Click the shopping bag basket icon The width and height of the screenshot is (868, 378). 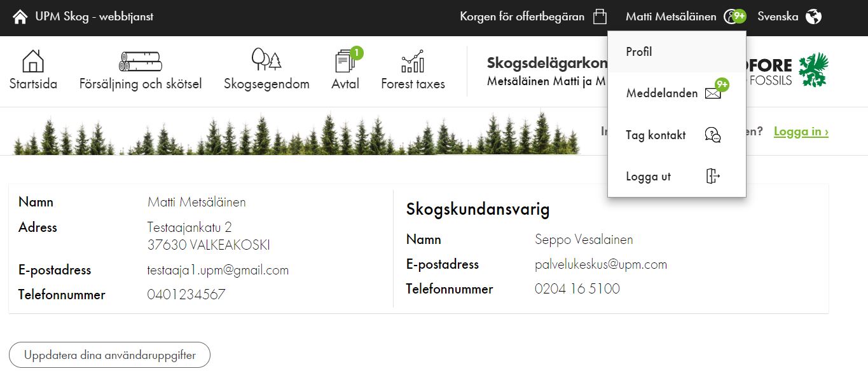tap(600, 17)
